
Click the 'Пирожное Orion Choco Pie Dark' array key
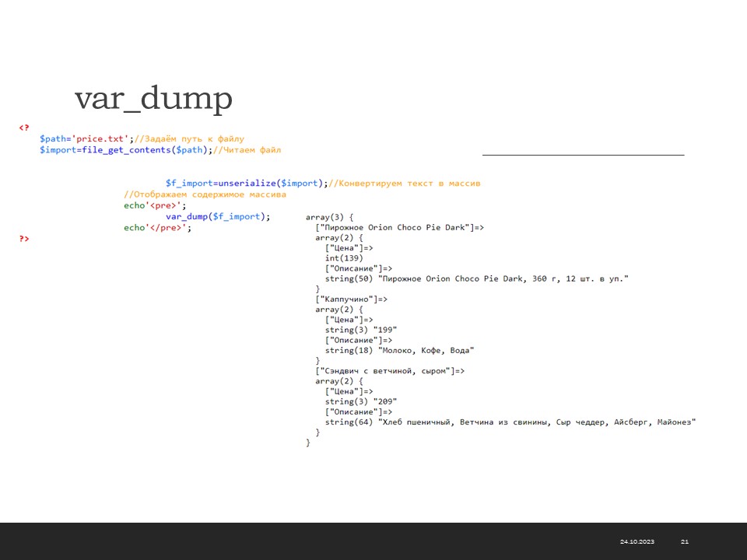click(399, 228)
